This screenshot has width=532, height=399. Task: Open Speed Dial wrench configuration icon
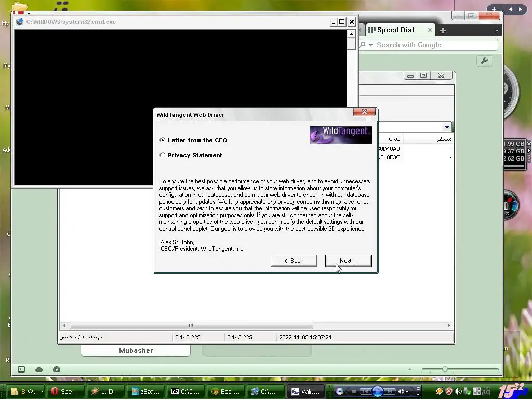pos(484,61)
